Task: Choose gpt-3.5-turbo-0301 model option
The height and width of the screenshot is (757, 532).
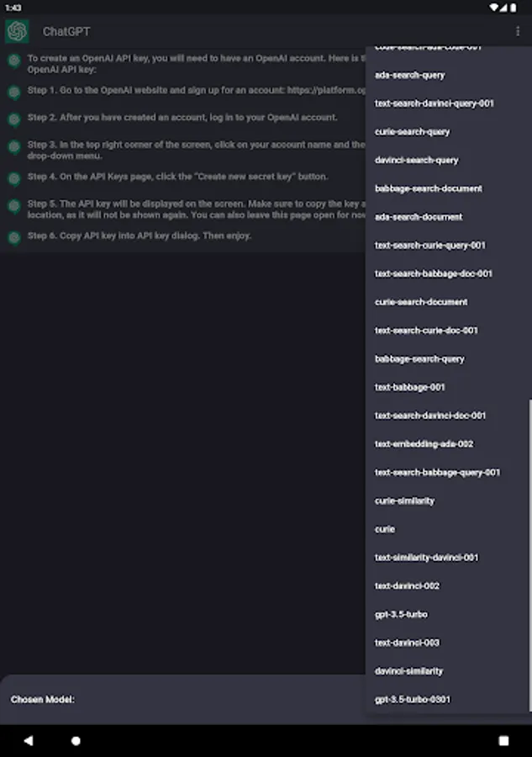Action: [x=414, y=700]
